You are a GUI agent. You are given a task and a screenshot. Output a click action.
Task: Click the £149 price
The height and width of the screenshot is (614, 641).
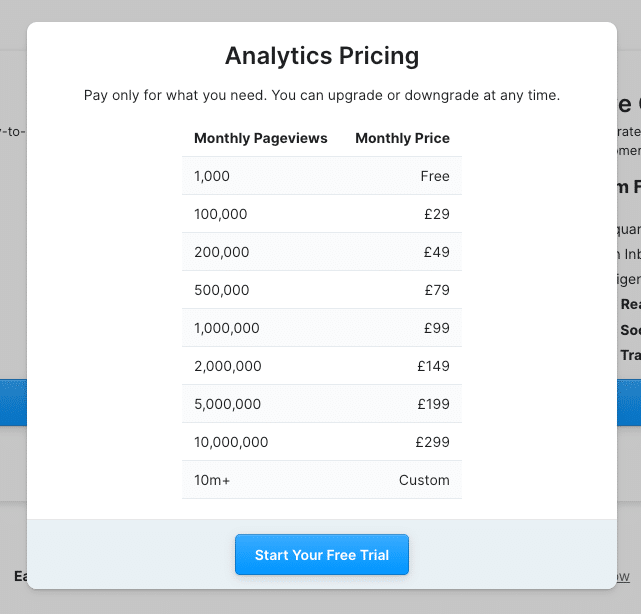pos(434,366)
